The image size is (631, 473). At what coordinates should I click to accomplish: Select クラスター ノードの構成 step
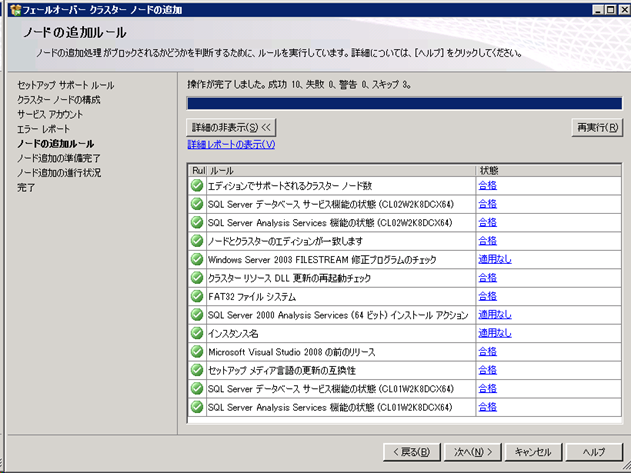point(59,100)
